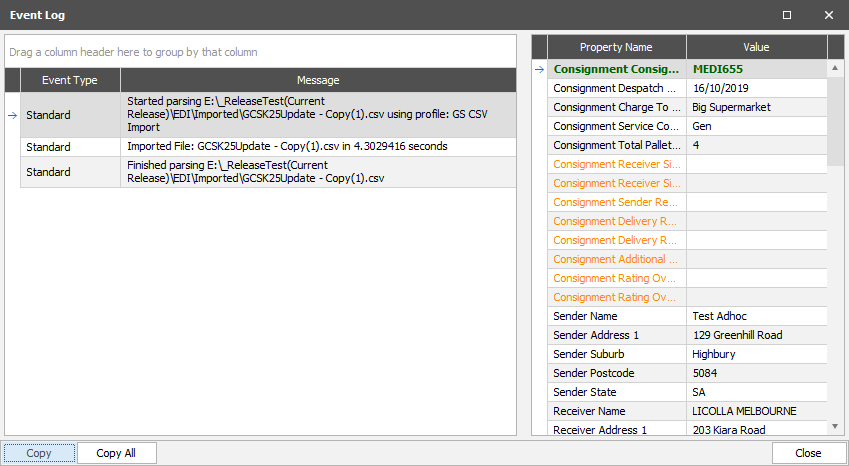849x466 pixels.
Task: Click the Value column header
Action: pos(756,47)
